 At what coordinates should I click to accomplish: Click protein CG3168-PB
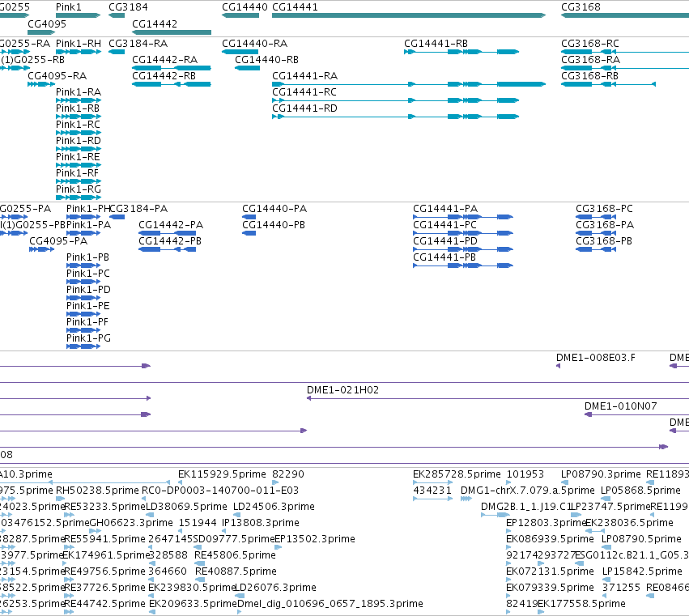pyautogui.click(x=596, y=249)
